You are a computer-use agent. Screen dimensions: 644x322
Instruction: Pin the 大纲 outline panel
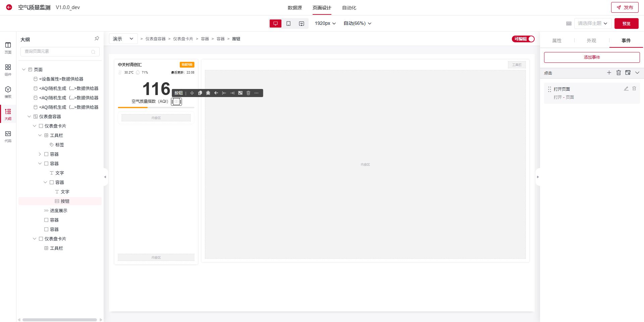pyautogui.click(x=97, y=39)
